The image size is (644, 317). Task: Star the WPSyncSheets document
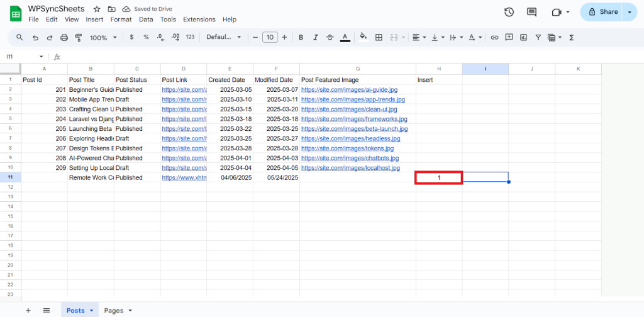[x=96, y=9]
